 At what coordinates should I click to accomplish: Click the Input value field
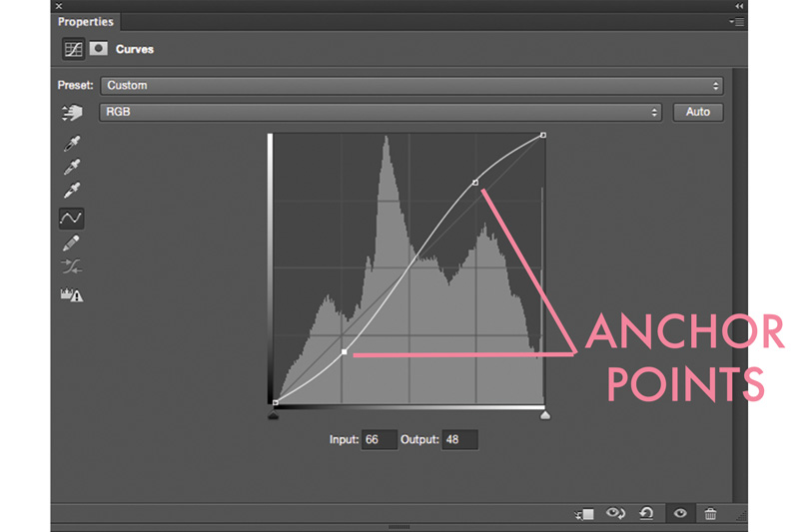(x=380, y=439)
